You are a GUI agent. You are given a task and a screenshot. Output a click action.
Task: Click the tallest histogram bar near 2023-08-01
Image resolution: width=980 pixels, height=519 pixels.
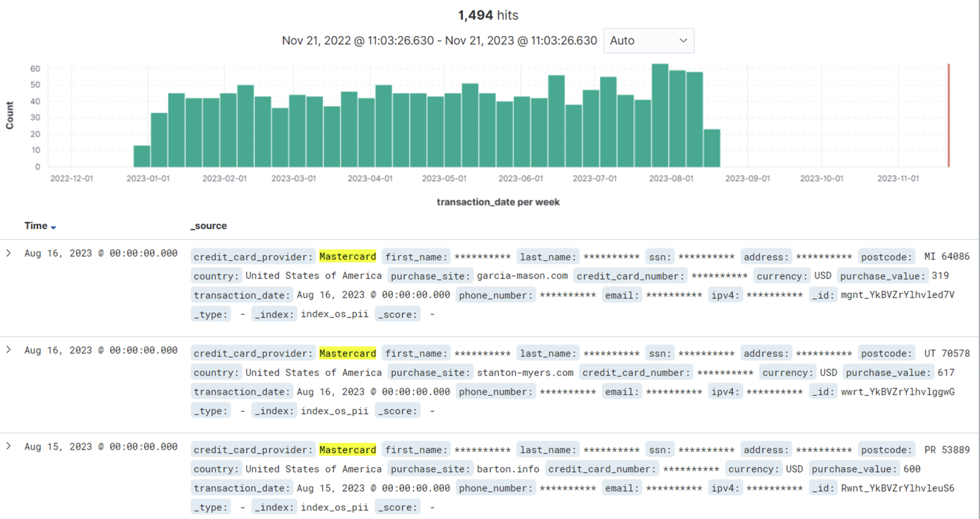coord(660,115)
